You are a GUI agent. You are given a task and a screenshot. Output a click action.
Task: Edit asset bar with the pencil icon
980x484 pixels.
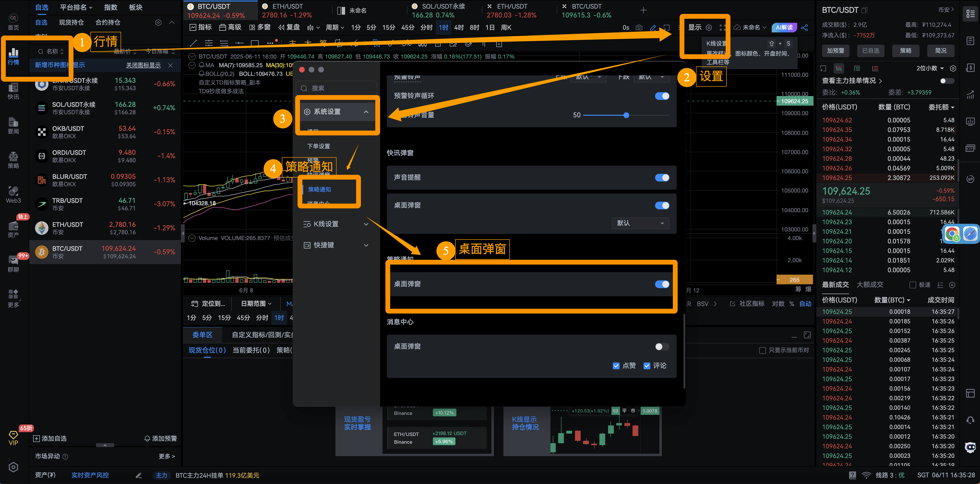[138, 475]
